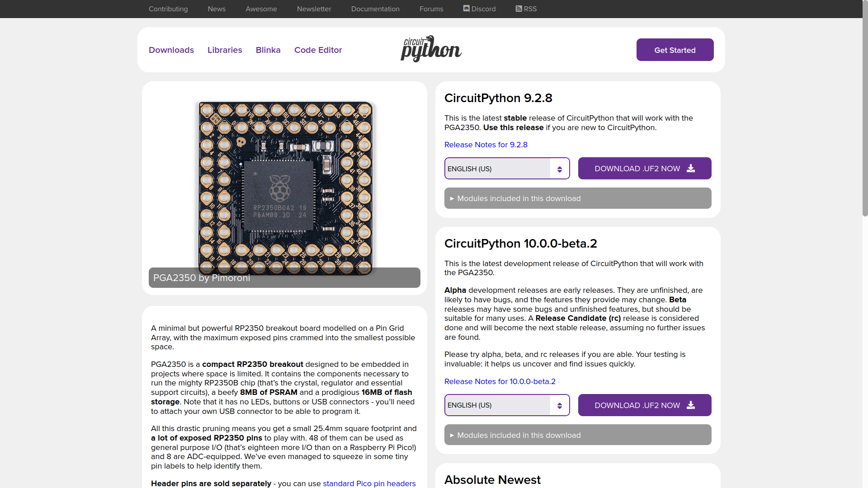Launch the Code Editor
The height and width of the screenshot is (488, 868).
point(318,50)
